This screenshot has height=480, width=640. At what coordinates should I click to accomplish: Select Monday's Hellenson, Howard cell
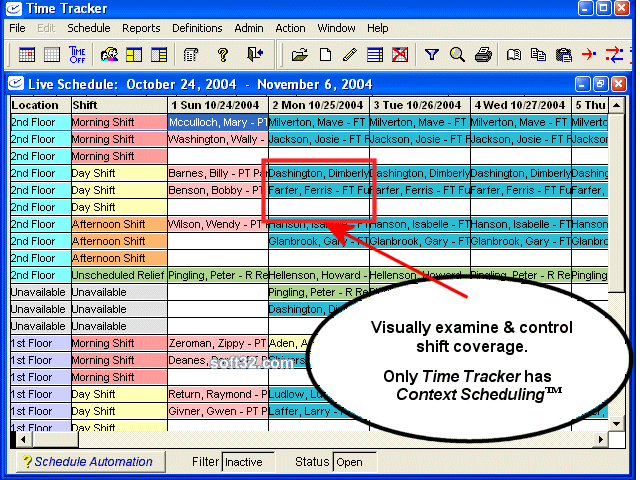point(319,276)
